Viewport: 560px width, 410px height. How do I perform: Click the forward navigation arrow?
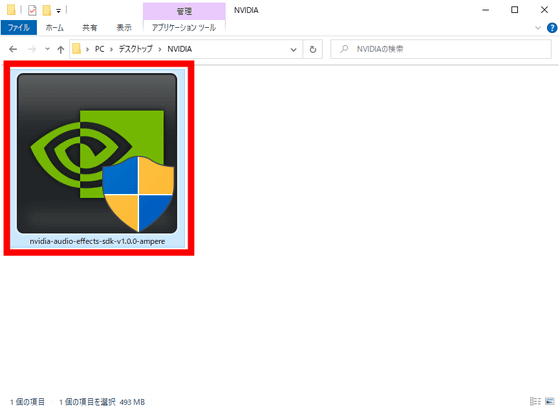pyautogui.click(x=32, y=49)
